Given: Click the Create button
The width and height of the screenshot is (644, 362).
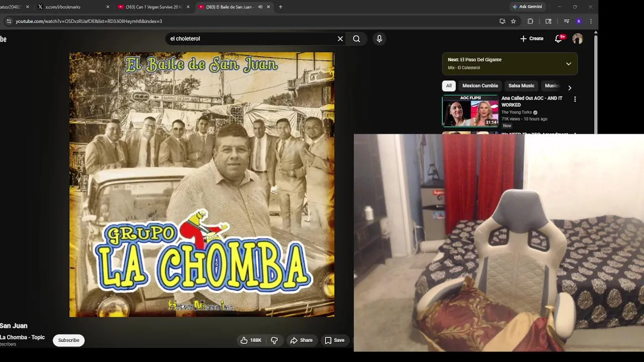Looking at the screenshot, I should (532, 39).
